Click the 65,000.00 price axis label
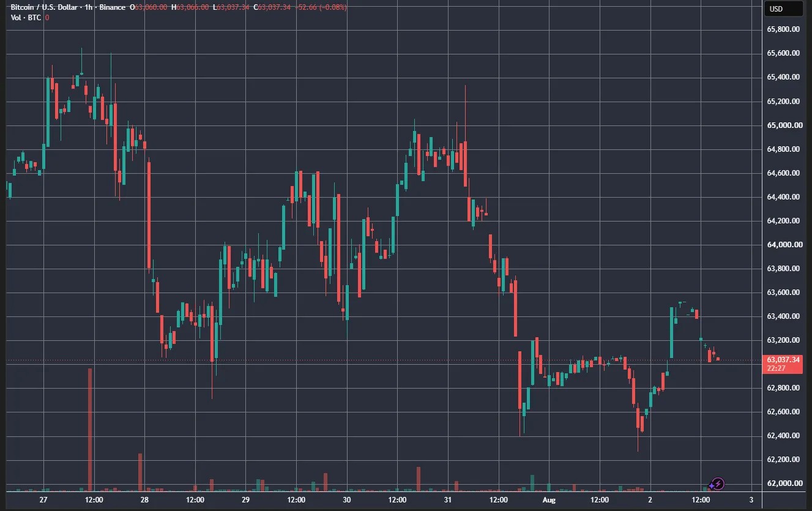Screen dimensions: 812x511 pos(784,125)
